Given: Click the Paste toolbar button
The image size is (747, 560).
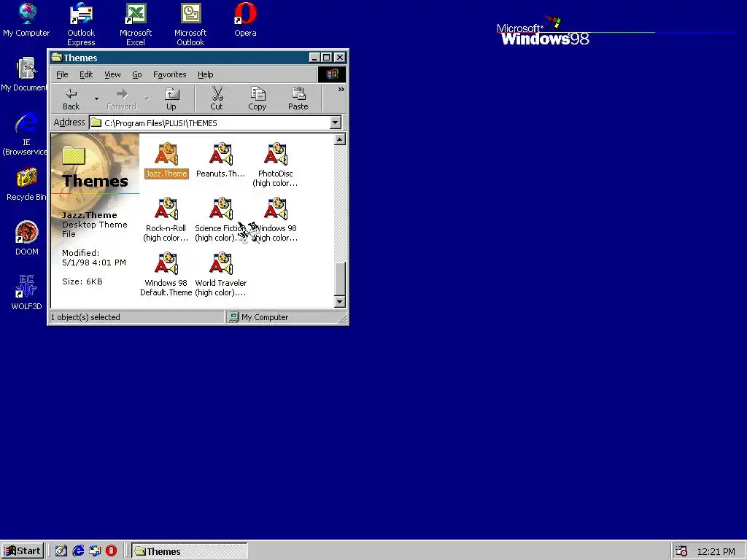Looking at the screenshot, I should tap(298, 98).
